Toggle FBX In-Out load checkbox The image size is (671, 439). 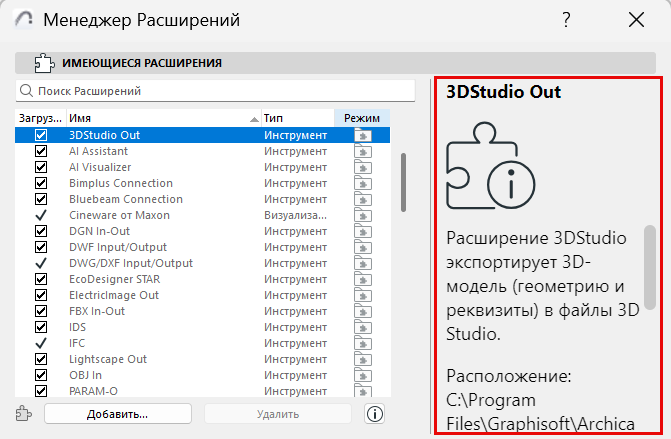41,311
